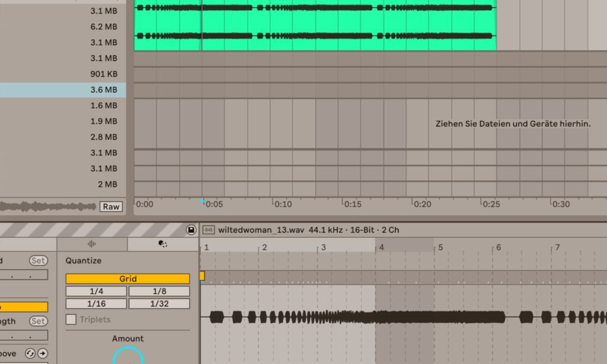The image size is (607, 364).
Task: Select the Grid quantize button
Action: (x=128, y=279)
